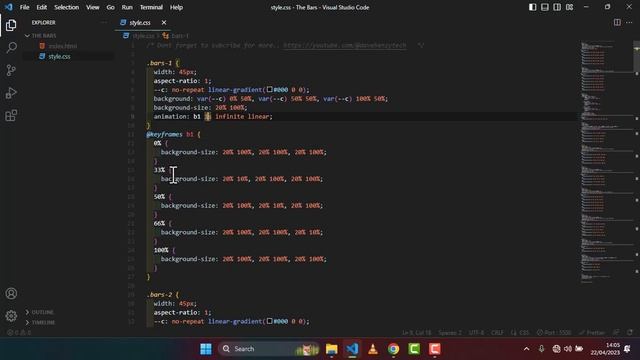The image size is (640, 360).
Task: Select style.css in Explorer tree
Action: 59,56
